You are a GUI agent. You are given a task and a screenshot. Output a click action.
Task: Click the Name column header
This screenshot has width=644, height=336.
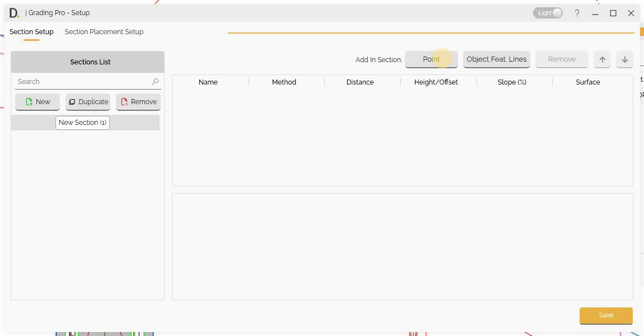coord(208,82)
